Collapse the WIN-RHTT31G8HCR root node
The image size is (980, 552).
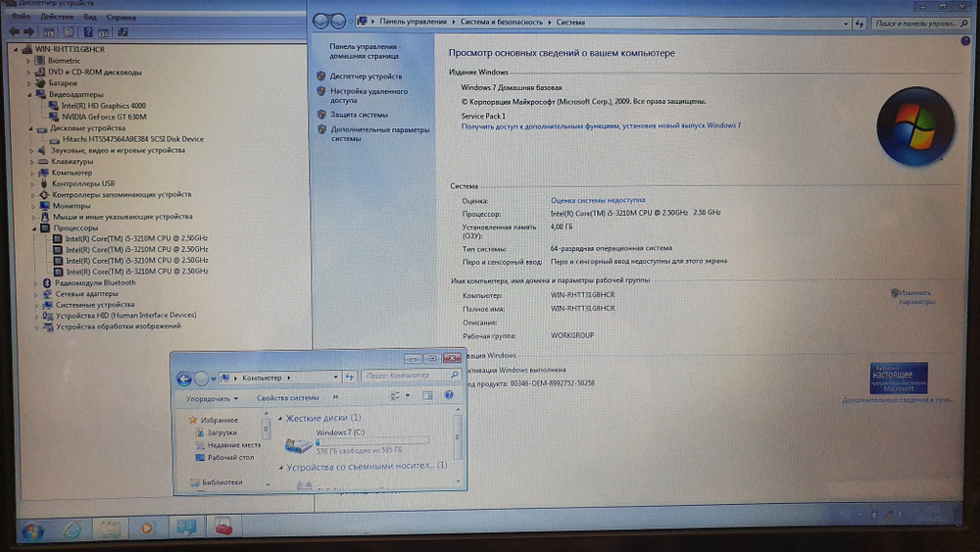[17, 49]
